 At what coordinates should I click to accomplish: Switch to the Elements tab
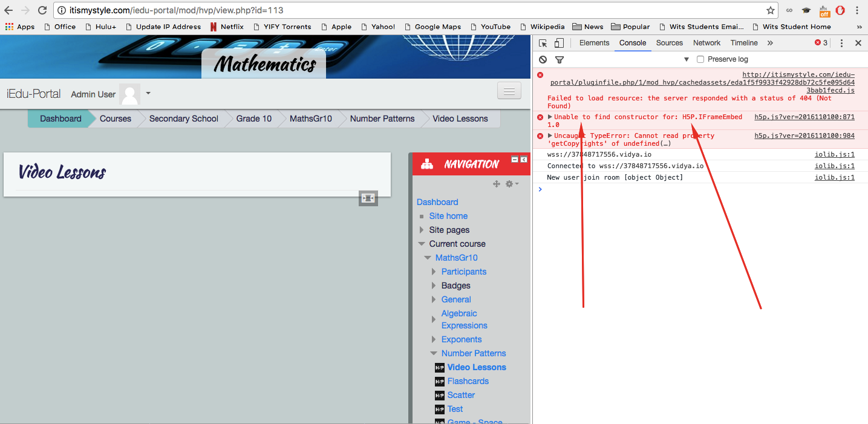click(594, 43)
